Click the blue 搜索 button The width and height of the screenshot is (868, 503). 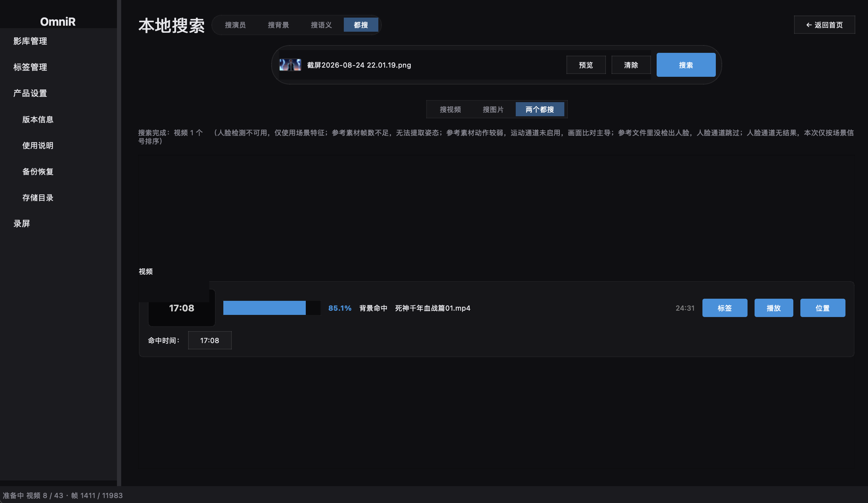point(686,65)
